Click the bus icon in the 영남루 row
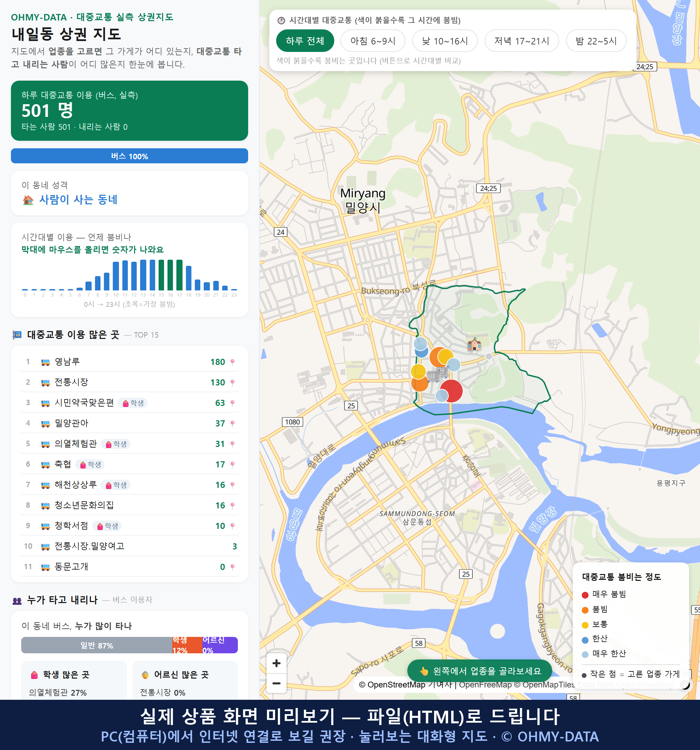This screenshot has width=700, height=750. point(45,362)
